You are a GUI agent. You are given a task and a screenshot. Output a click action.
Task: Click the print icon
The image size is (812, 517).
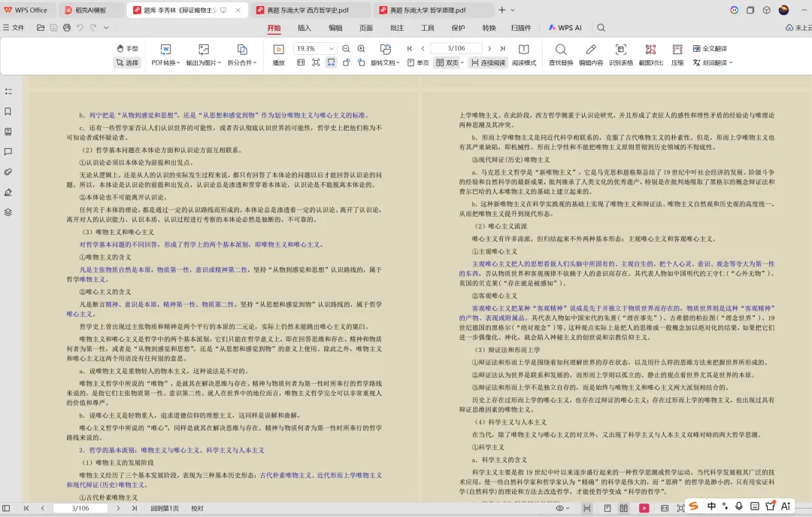pyautogui.click(x=67, y=28)
